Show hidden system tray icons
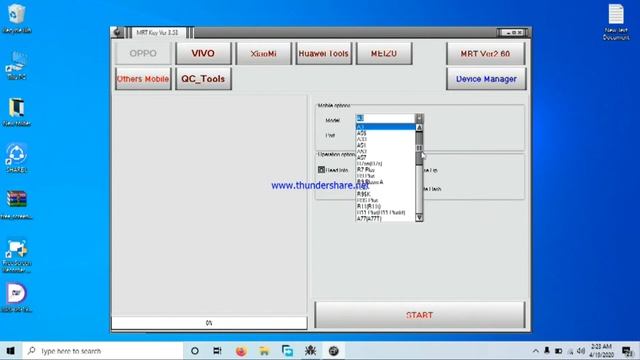The height and width of the screenshot is (360, 640). [x=536, y=351]
